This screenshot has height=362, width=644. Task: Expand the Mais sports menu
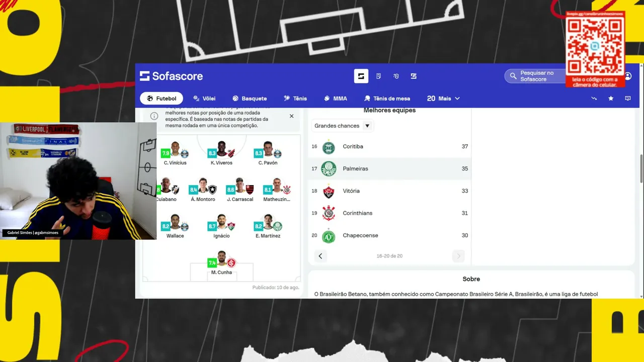click(x=443, y=99)
